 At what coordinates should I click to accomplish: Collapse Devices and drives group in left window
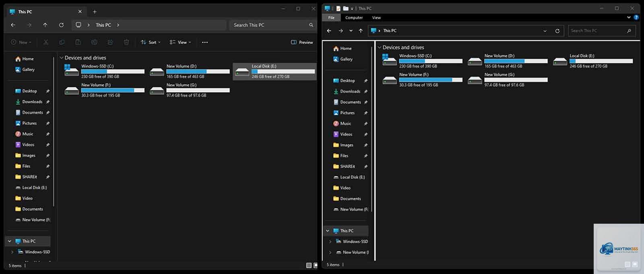click(62, 58)
